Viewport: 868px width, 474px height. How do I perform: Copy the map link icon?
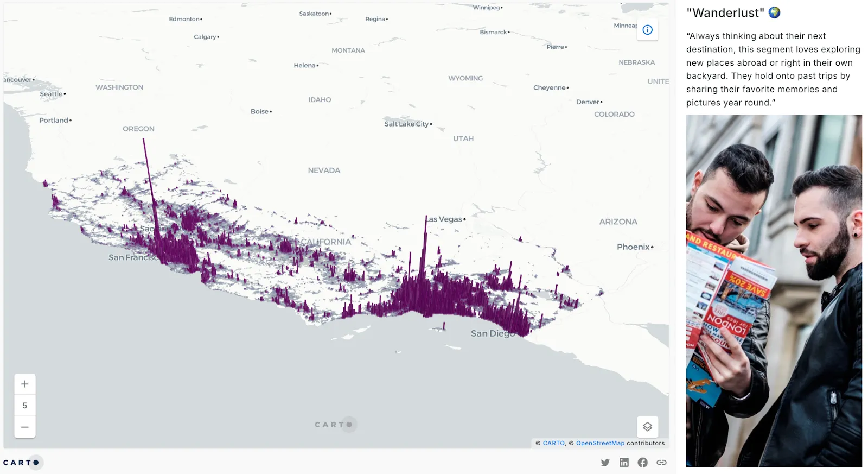[x=661, y=463]
